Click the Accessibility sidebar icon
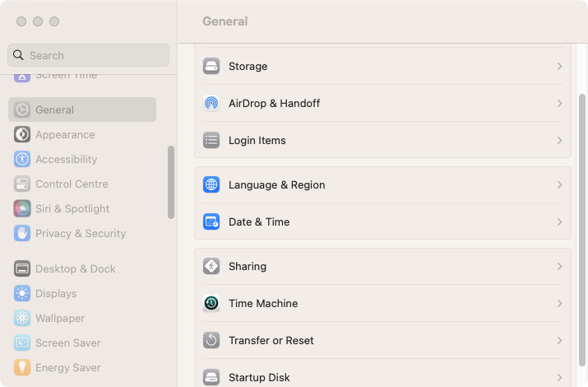Image resolution: width=588 pixels, height=387 pixels. [22, 159]
